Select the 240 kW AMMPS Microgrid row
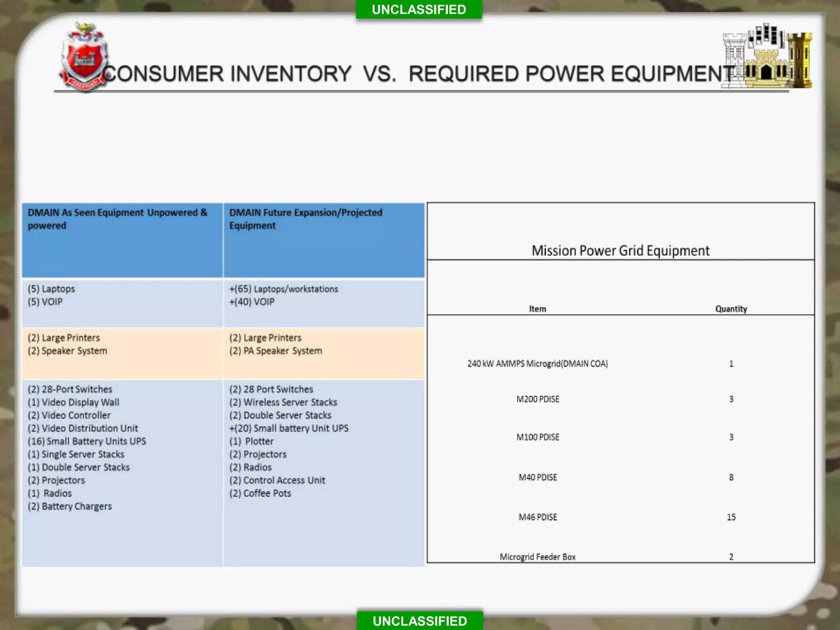This screenshot has height=630, width=840. pyautogui.click(x=537, y=363)
